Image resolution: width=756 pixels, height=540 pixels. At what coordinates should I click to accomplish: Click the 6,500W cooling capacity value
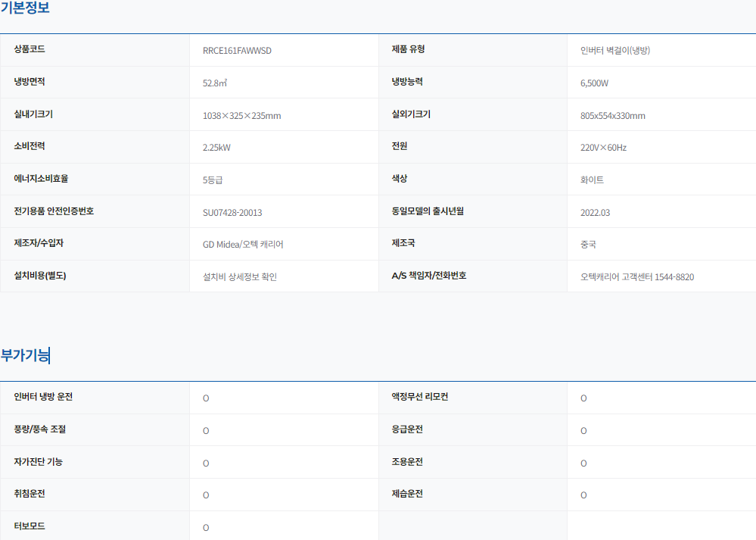point(594,83)
